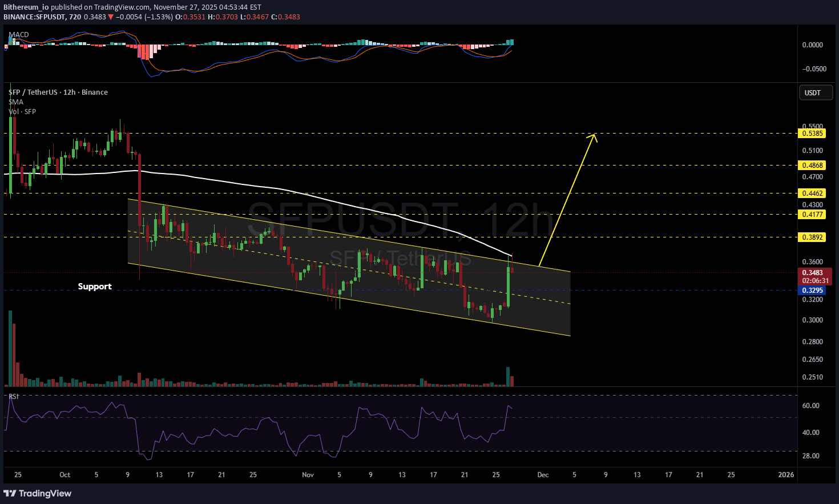Click the red current price 0.3483 label
This screenshot has height=504, width=839.
click(x=813, y=273)
